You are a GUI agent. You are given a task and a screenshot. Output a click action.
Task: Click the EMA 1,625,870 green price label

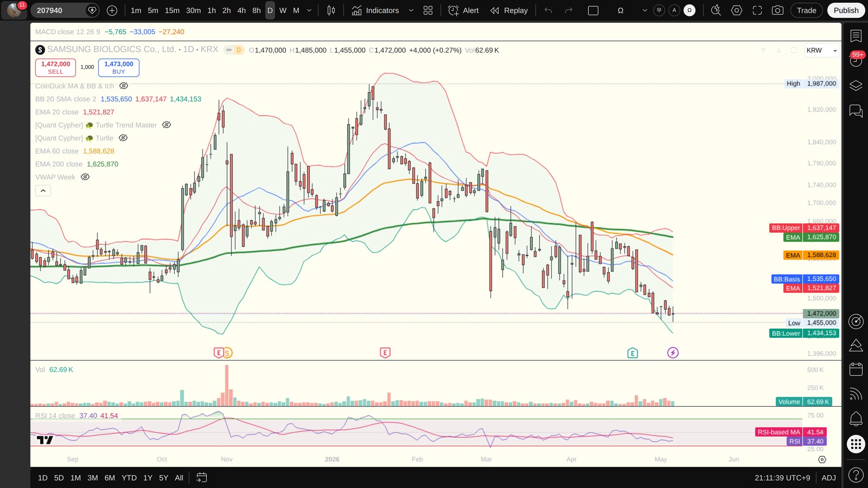point(812,237)
